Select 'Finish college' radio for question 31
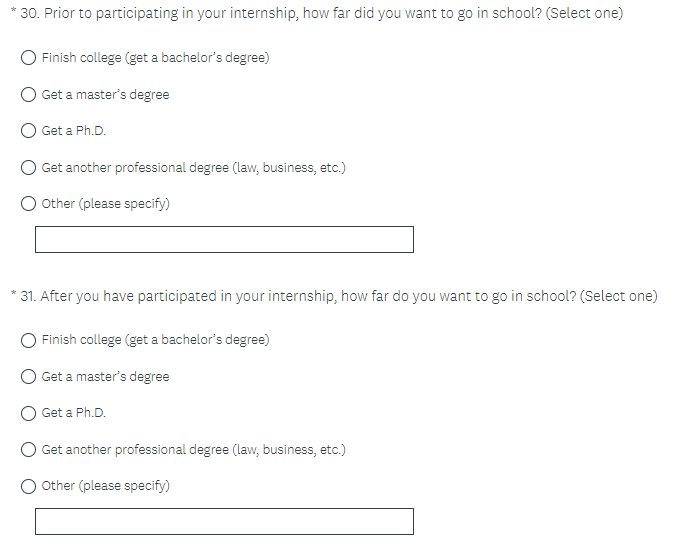 click(30, 340)
